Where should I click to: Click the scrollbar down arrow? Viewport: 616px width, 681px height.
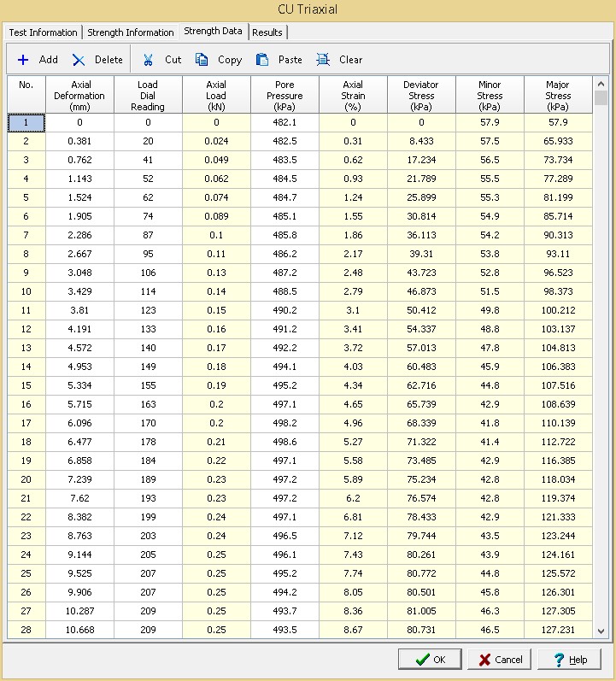point(601,631)
